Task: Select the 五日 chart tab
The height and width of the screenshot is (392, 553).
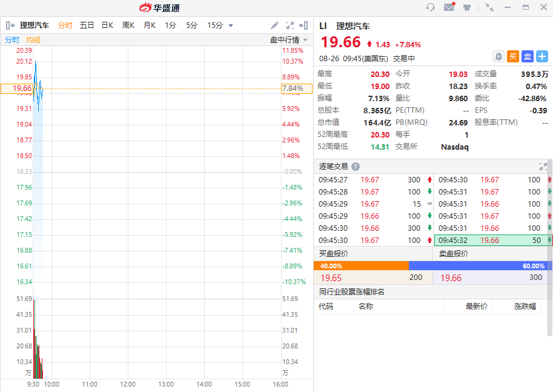Action: [x=87, y=25]
